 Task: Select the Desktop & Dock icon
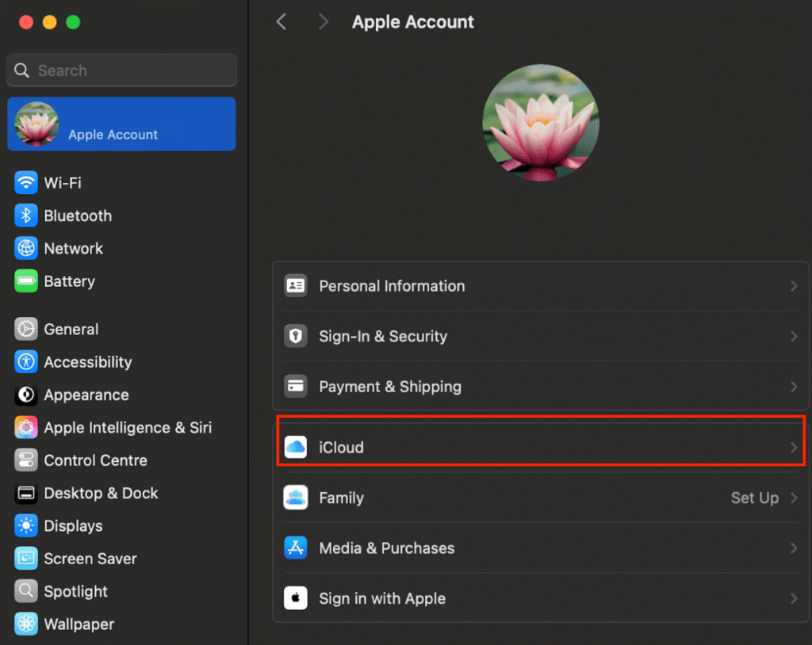coord(26,494)
